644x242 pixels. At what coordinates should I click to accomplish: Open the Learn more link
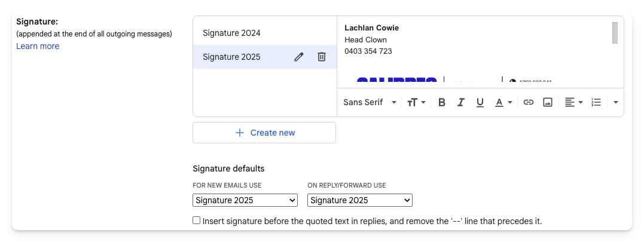pos(38,46)
